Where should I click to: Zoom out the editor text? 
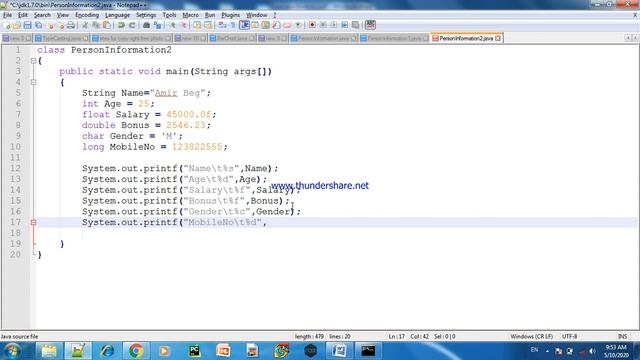coord(183,25)
